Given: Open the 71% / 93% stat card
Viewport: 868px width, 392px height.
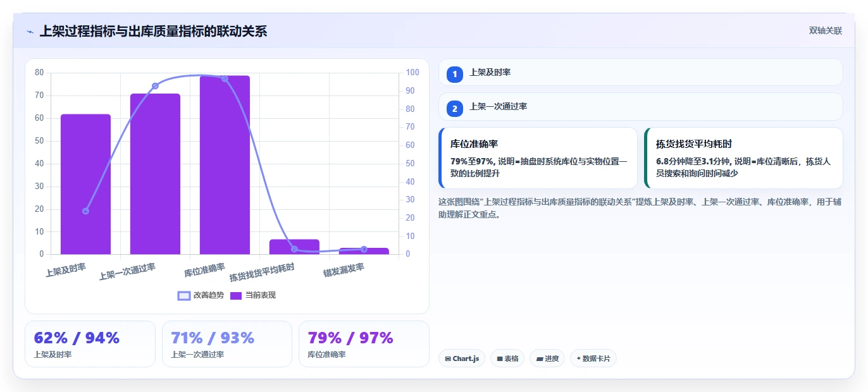Looking at the screenshot, I should pyautogui.click(x=227, y=344).
